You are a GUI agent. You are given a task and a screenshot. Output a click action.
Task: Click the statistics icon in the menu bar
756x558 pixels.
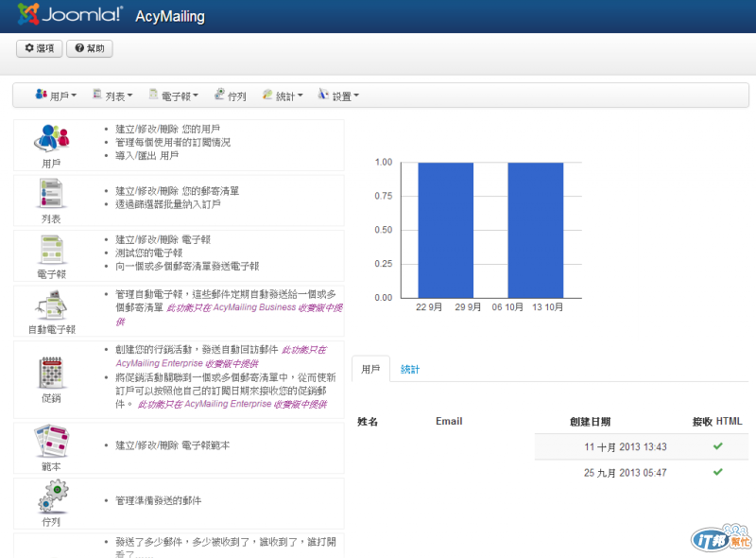point(267,95)
